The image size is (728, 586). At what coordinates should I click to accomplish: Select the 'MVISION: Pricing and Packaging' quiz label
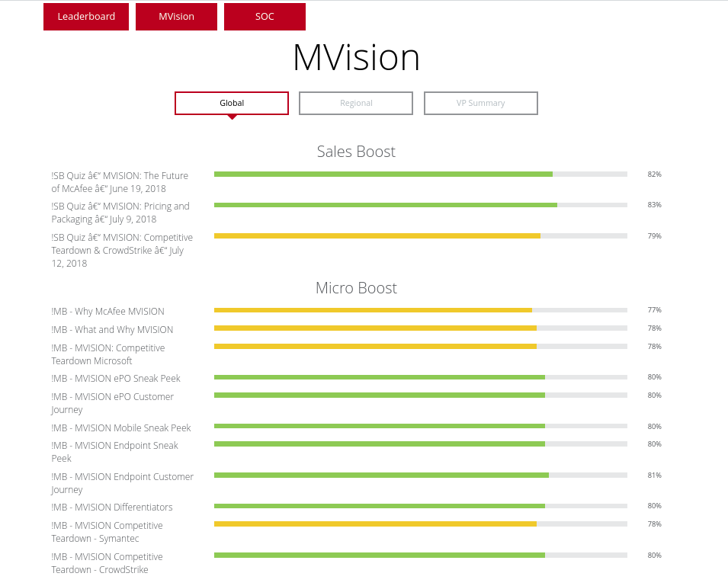click(120, 213)
